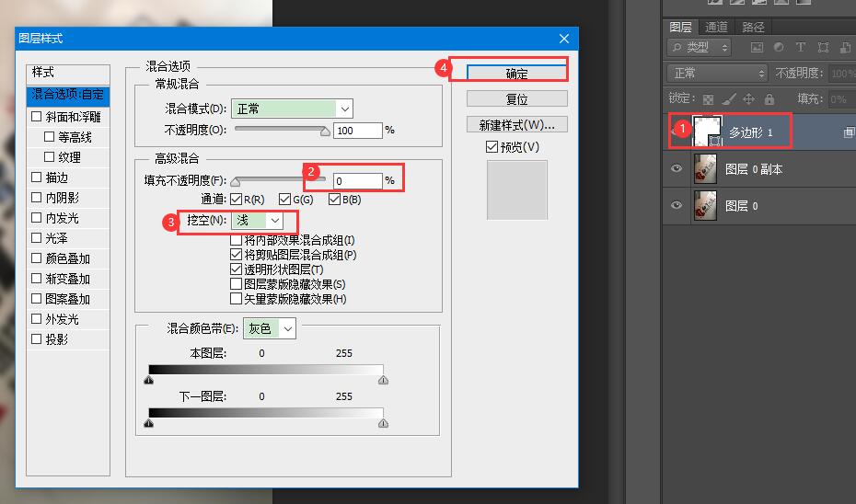This screenshot has height=504, width=856.
Task: Enable 纹理 checkbox
Action: click(x=49, y=156)
